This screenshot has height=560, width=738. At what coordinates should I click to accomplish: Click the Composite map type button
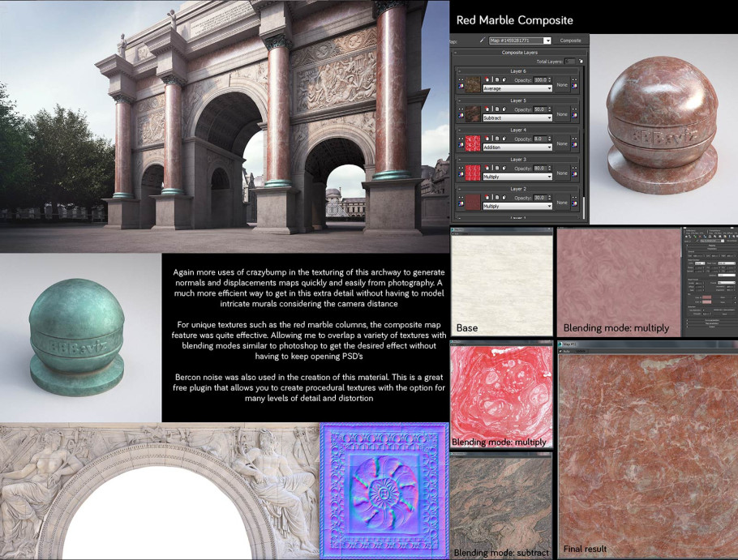tap(570, 41)
